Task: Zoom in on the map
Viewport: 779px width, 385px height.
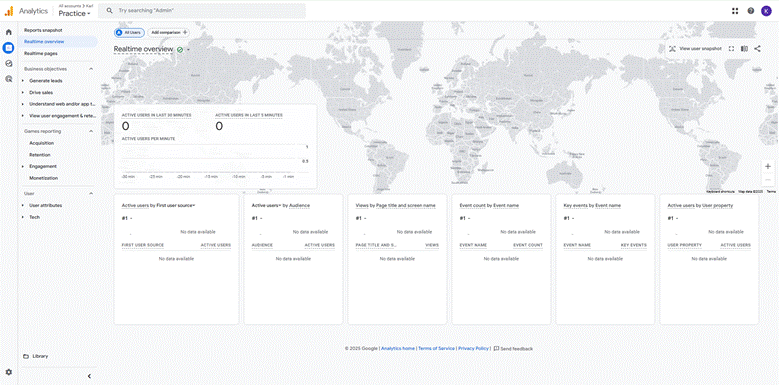Action: (768, 166)
